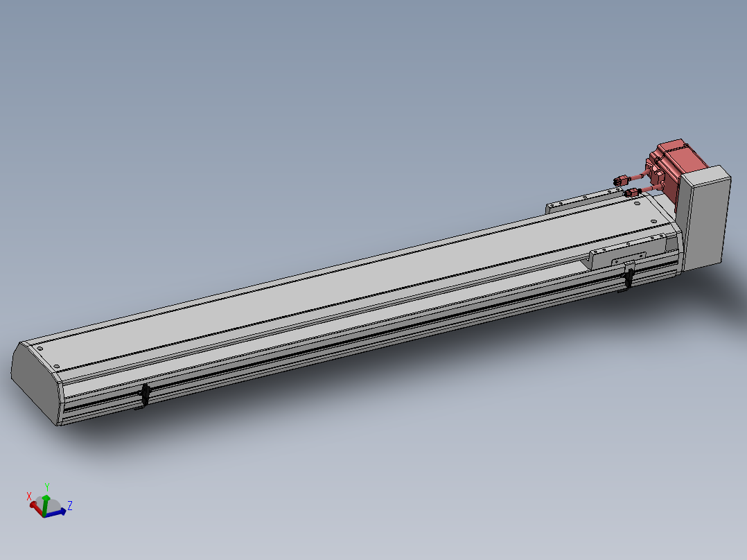Viewport: 747px width, 560px height.
Task: Click the green Y axis of the orientation triad
Action: [45, 505]
